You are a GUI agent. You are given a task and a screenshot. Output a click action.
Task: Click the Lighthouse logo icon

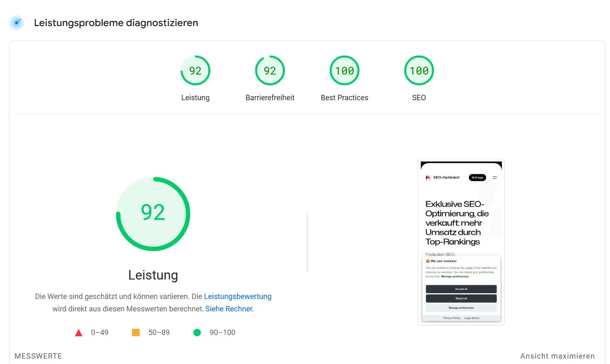tap(16, 23)
